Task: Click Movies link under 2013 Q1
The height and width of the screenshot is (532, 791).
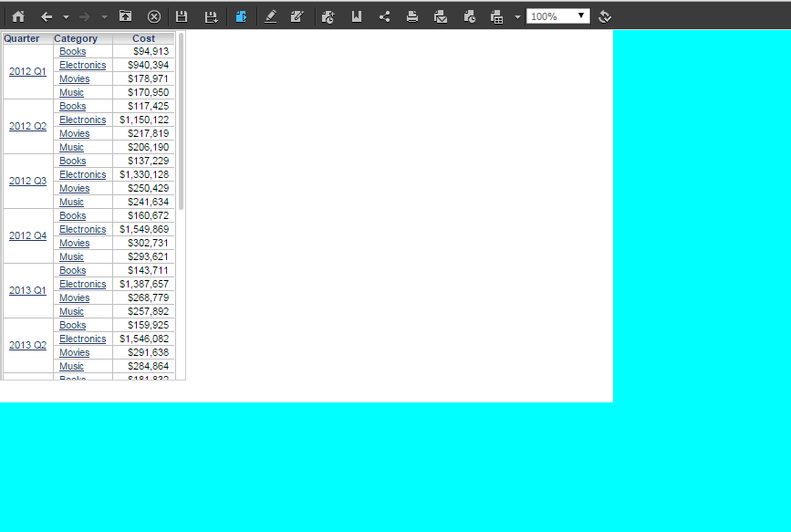Action: (74, 297)
